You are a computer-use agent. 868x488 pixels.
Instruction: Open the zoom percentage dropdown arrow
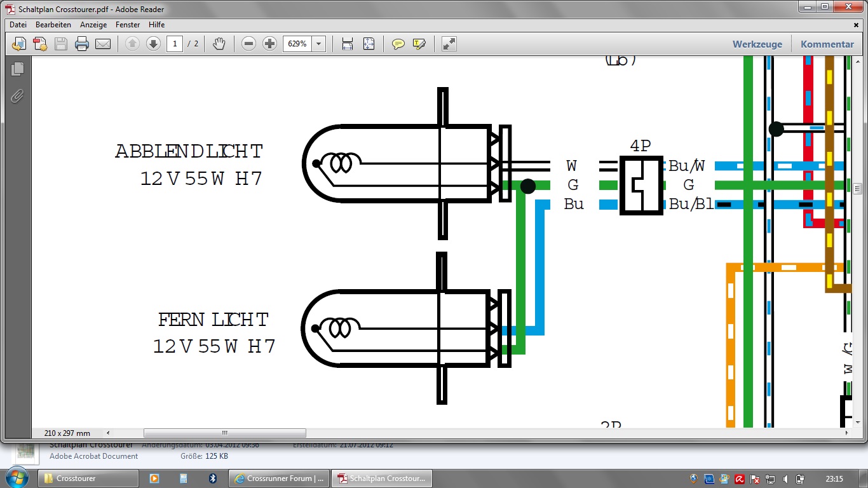(x=319, y=44)
